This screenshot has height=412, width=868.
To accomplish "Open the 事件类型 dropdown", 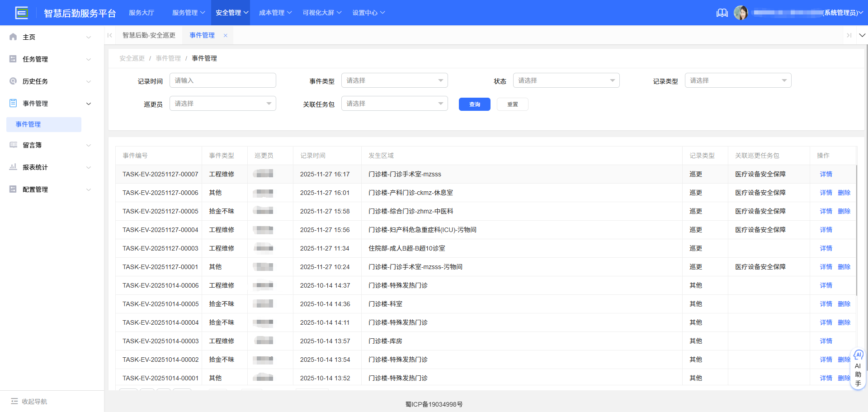I will 394,80.
